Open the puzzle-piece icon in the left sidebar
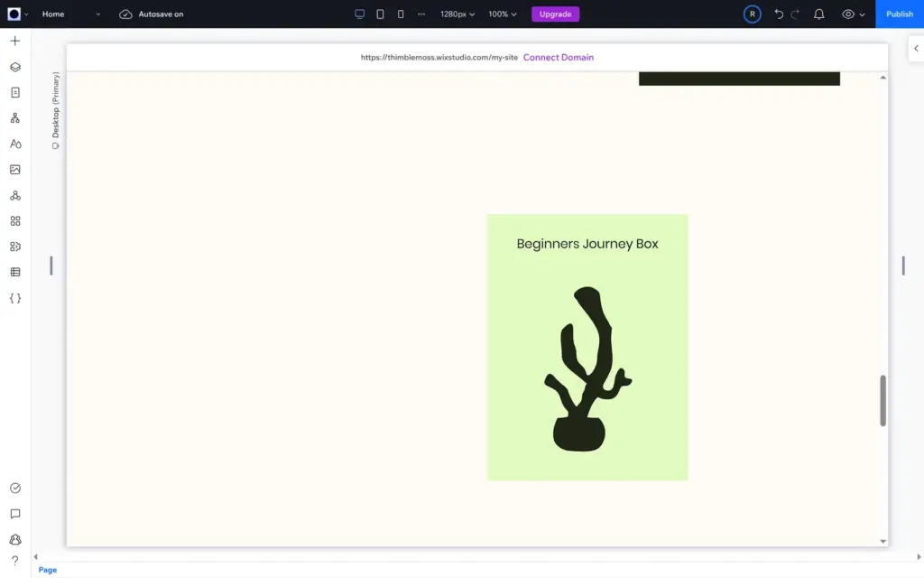 pos(15,247)
